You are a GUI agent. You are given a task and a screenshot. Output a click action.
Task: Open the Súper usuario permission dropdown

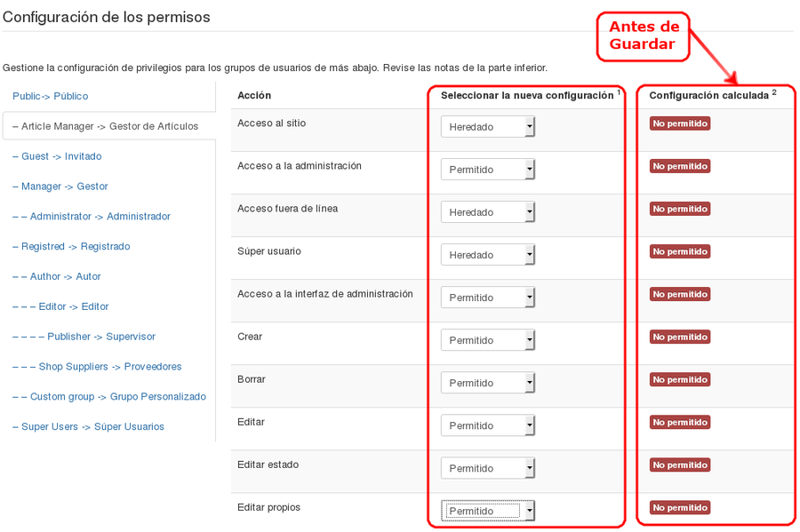pyautogui.click(x=488, y=255)
